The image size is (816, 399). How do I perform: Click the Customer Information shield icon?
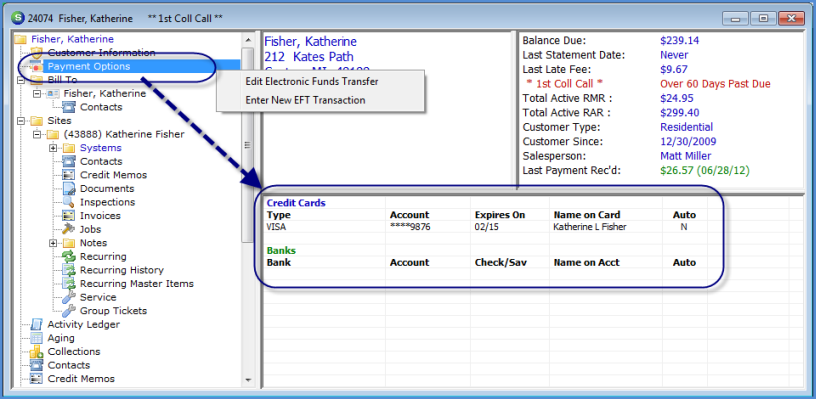[x=36, y=53]
